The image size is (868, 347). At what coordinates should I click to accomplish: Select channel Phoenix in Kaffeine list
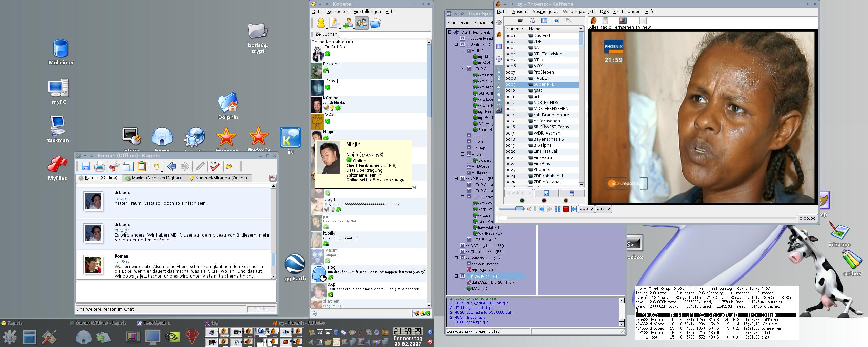[541, 170]
